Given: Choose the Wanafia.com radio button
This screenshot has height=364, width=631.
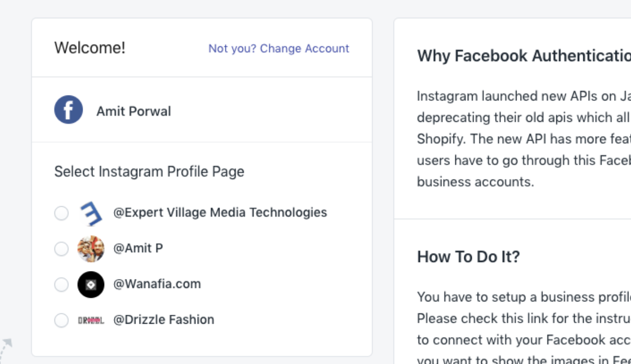Looking at the screenshot, I should [61, 284].
